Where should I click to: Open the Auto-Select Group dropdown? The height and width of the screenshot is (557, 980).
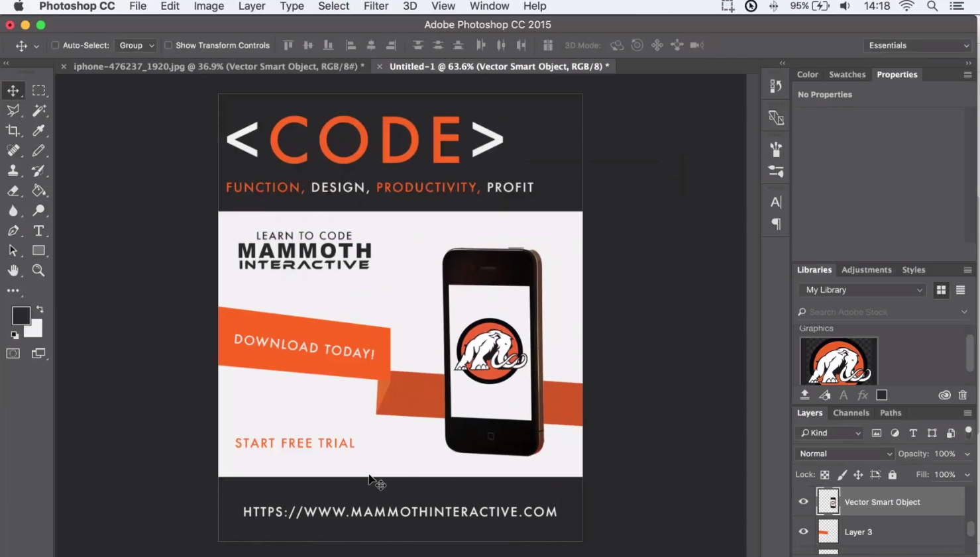coord(136,46)
